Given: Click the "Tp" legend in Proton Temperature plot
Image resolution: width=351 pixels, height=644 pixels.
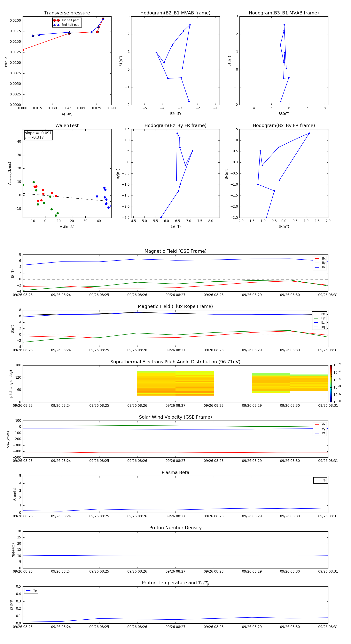Looking at the screenshot, I should pyautogui.click(x=31, y=591).
